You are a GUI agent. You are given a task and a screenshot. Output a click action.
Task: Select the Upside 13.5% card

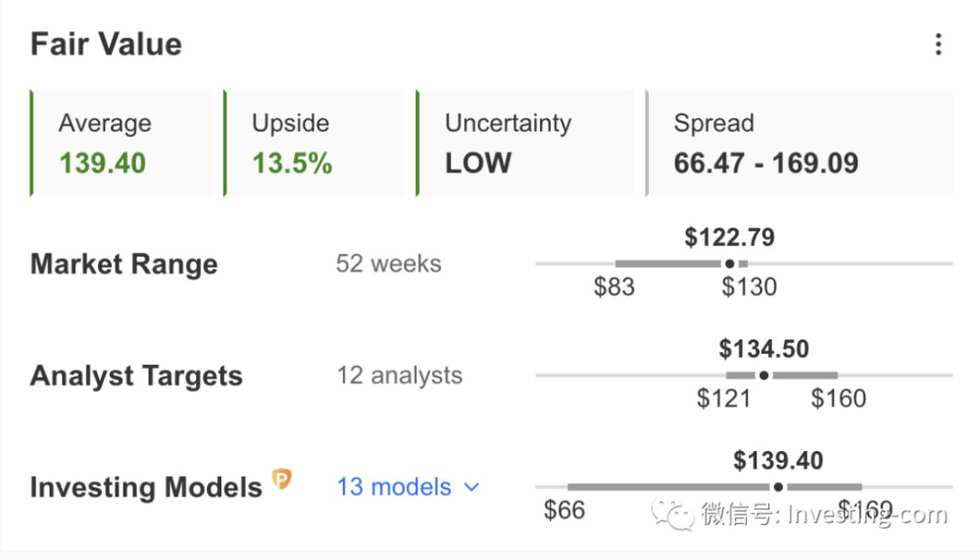(315, 143)
